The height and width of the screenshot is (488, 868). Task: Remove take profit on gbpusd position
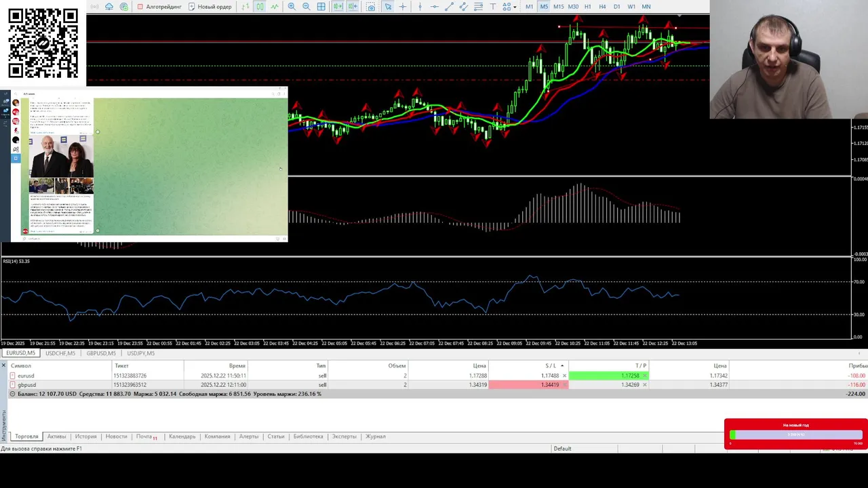pos(644,385)
